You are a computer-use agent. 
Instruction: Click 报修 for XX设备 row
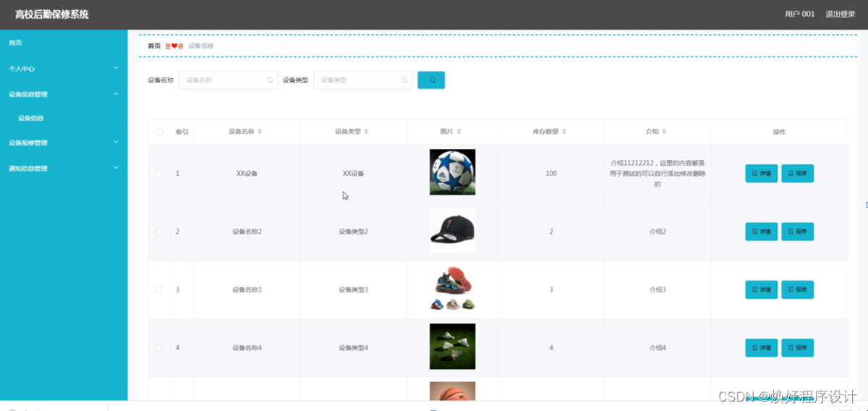798,174
